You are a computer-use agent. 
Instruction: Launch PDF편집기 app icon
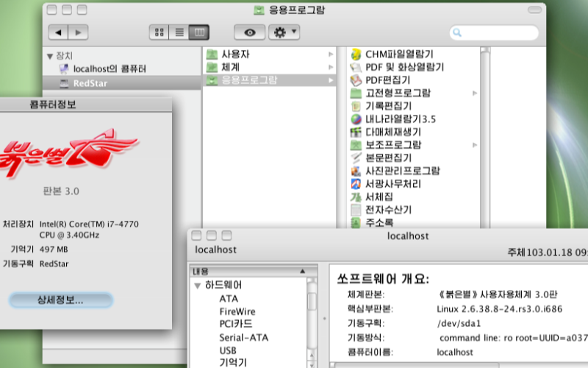356,80
